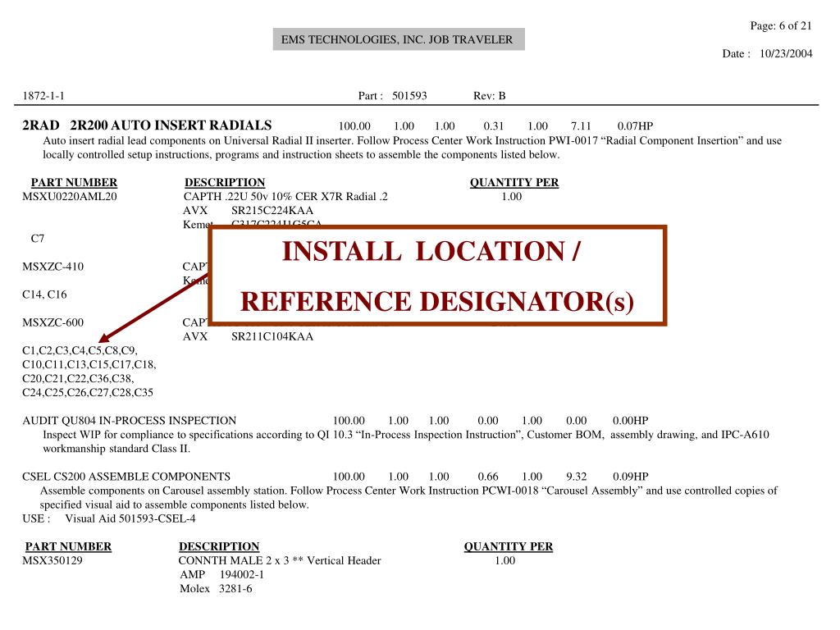Viewport: 840px width, 630px height.
Task: Click the date 10/23/2004
Action: coord(786,53)
